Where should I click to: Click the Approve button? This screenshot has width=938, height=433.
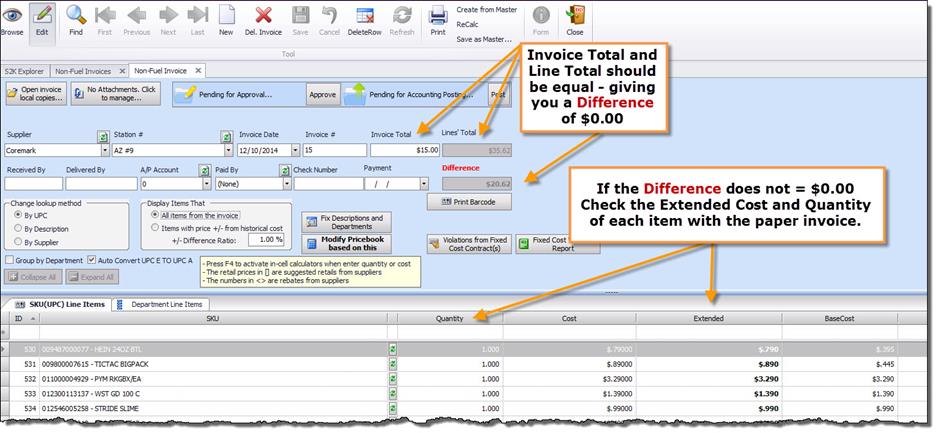(x=322, y=94)
